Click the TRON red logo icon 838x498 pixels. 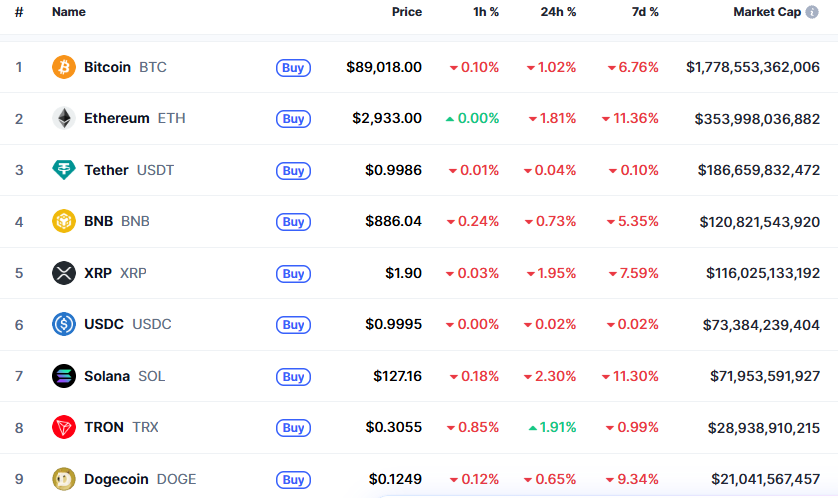(64, 428)
